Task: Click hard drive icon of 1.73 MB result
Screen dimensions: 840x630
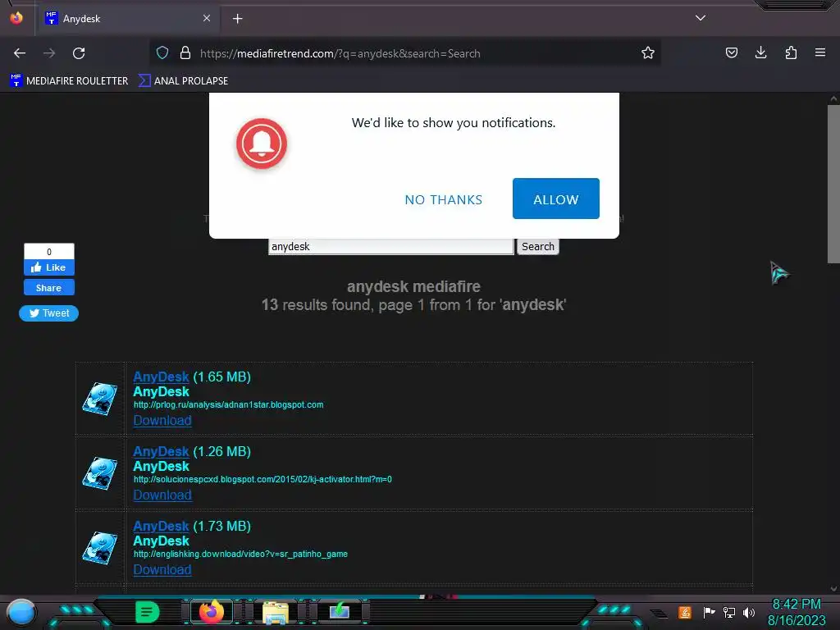Action: (x=99, y=547)
